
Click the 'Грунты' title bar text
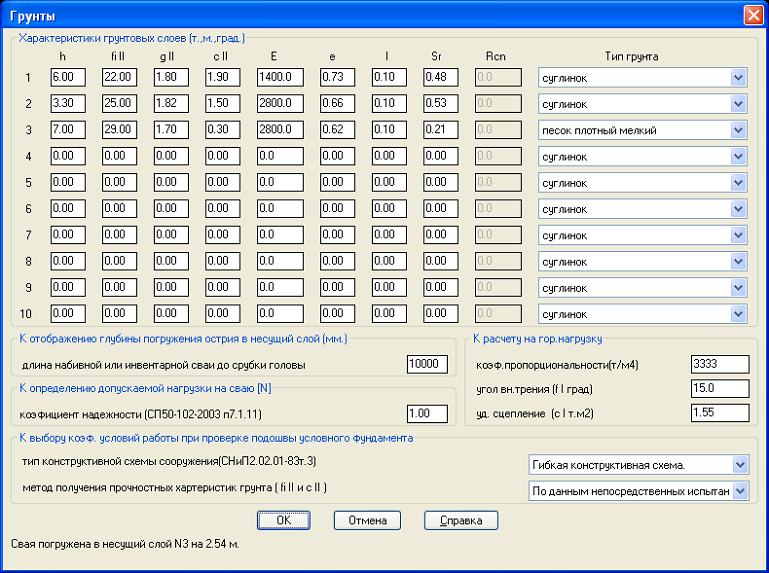(32, 16)
